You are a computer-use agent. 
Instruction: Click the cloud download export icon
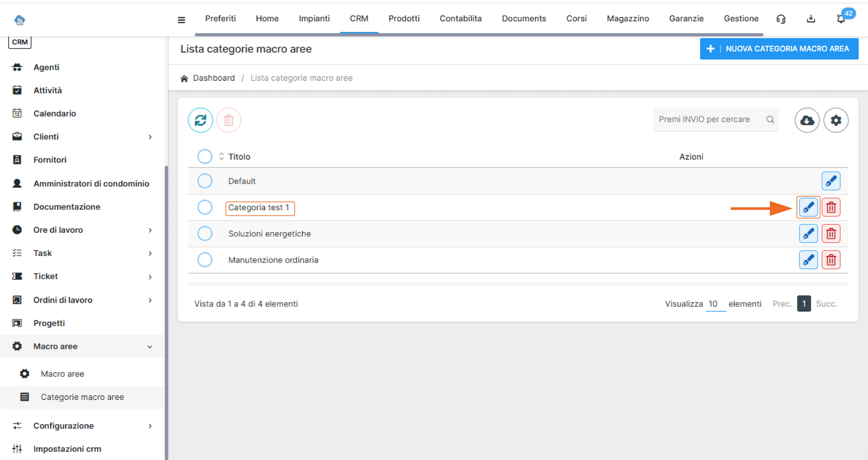pyautogui.click(x=807, y=120)
